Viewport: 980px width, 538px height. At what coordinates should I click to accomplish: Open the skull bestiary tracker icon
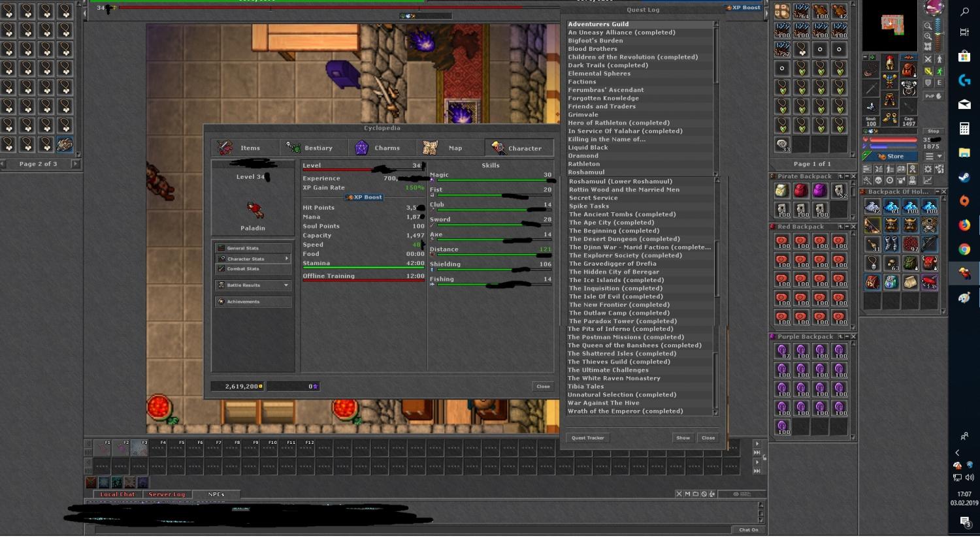click(878, 180)
